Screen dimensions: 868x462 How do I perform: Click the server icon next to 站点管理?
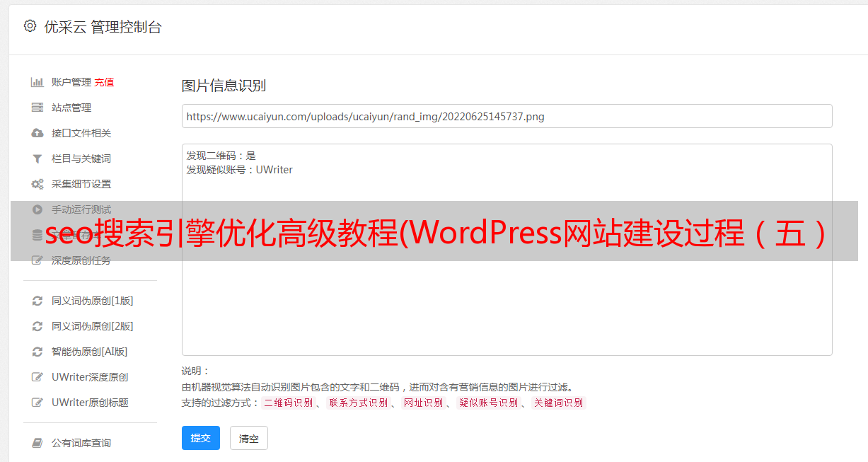pos(37,108)
